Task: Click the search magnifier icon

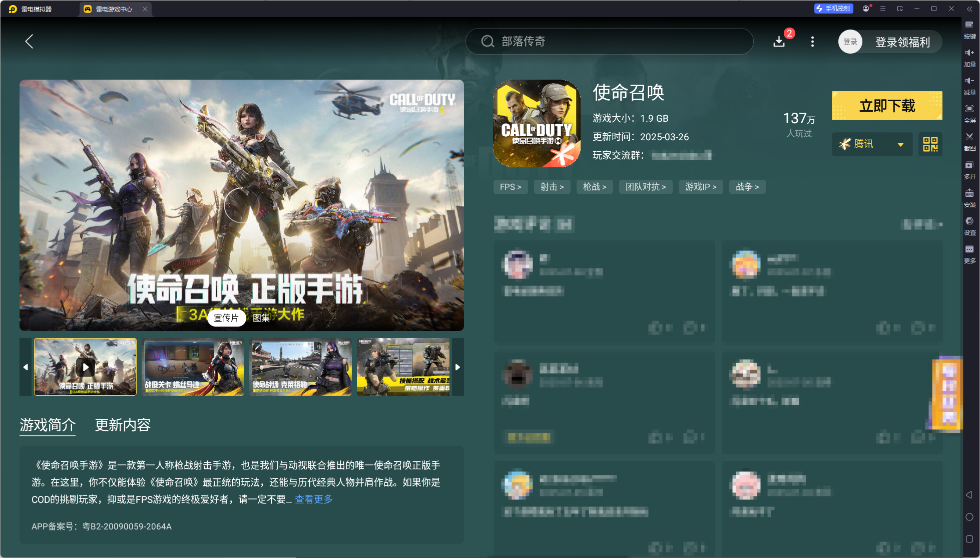Action: tap(488, 41)
